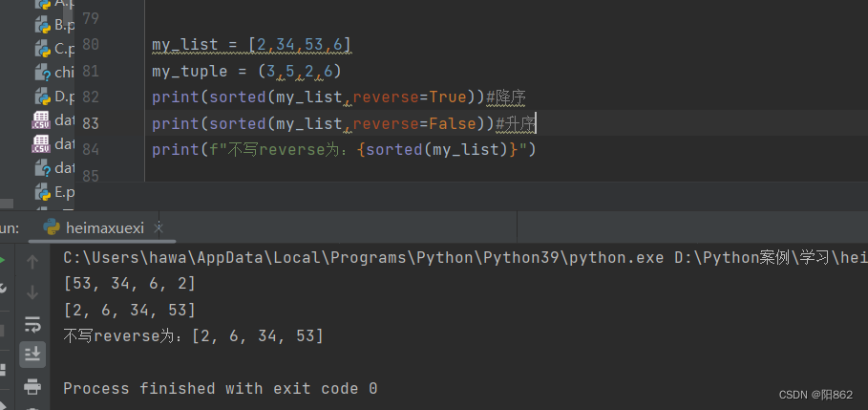Click line number 84 in the gutter

[90, 150]
